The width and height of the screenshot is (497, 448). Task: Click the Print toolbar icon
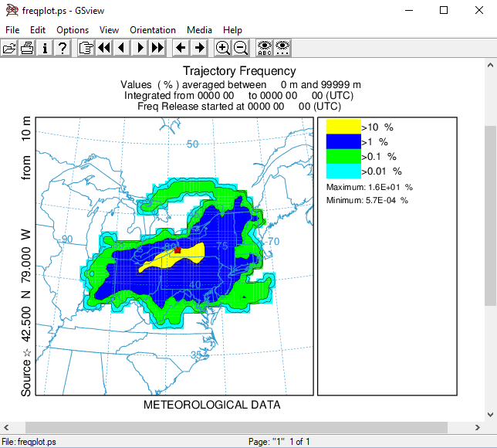pyautogui.click(x=27, y=48)
